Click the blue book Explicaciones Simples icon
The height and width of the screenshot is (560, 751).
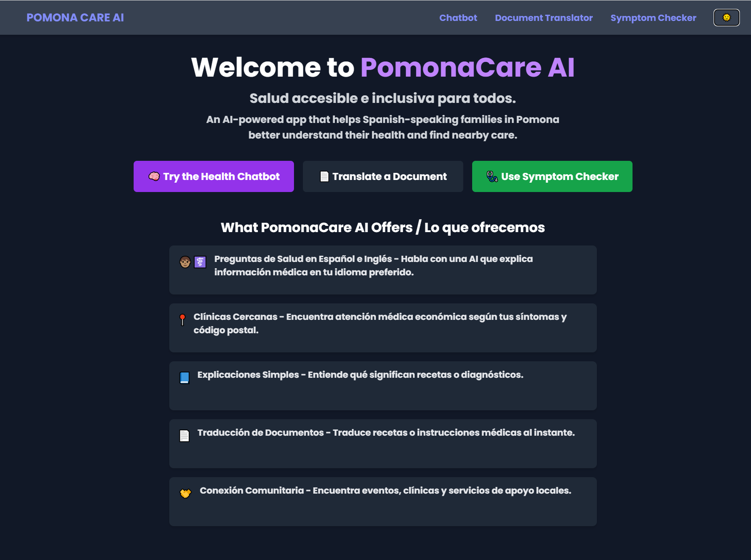184,377
